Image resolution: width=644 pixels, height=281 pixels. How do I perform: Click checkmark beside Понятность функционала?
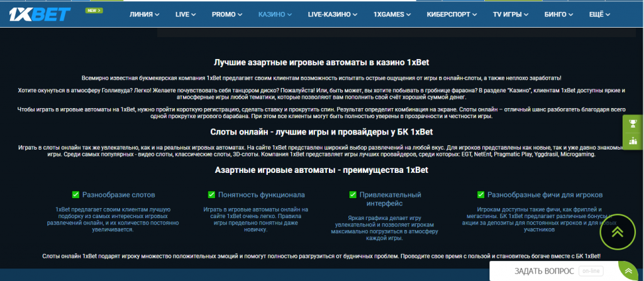tap(211, 195)
